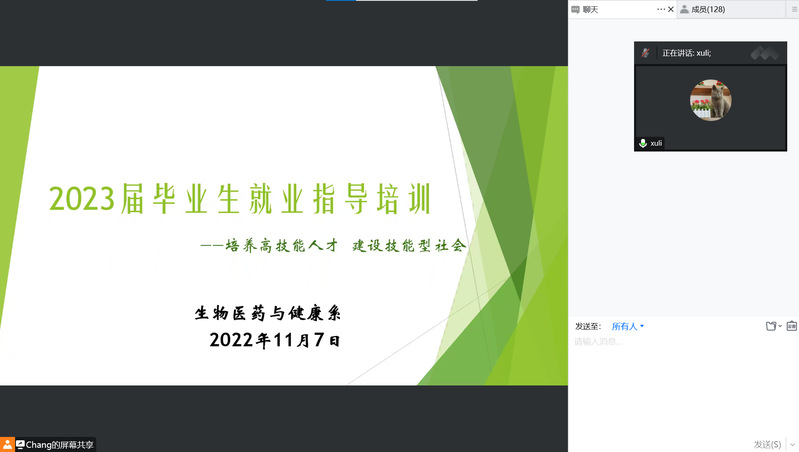Viewport: 799px width, 452px height.
Task: Expand the arrow next to folder icon
Action: point(780,326)
